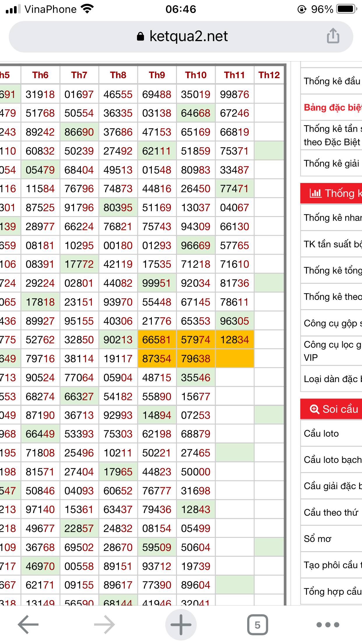This screenshot has height=644, width=362.
Task: Open the three-dot browser menu
Action: 328,624
